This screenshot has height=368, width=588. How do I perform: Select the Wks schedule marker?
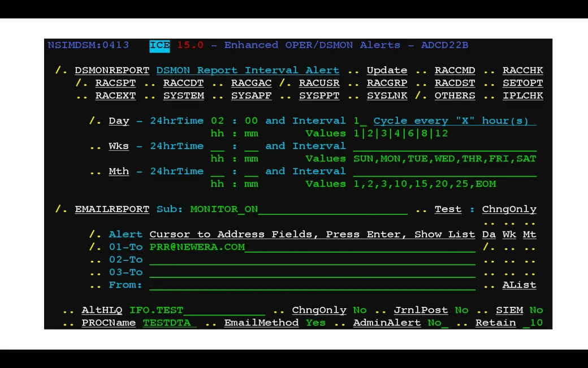[x=95, y=147]
